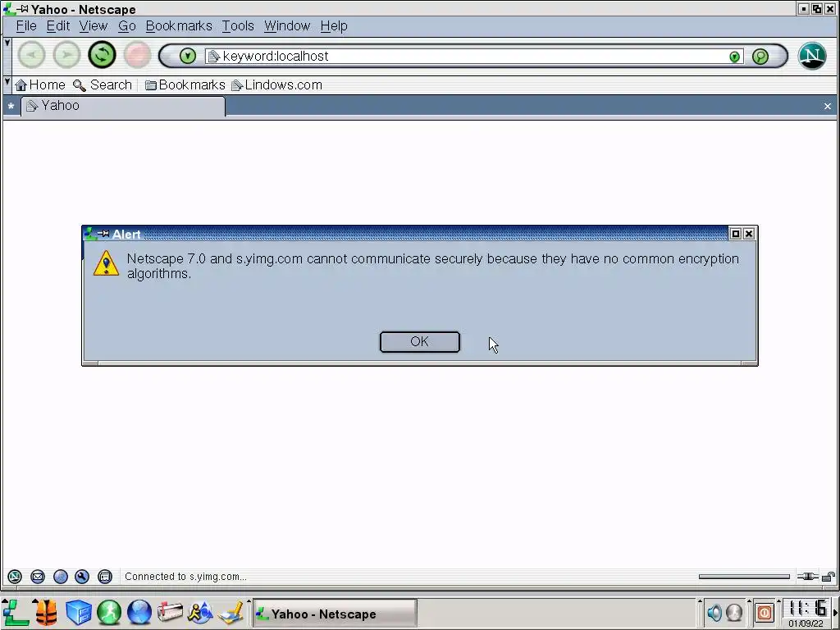Reload the page with green Reload button
This screenshot has width=840, height=630.
102,55
